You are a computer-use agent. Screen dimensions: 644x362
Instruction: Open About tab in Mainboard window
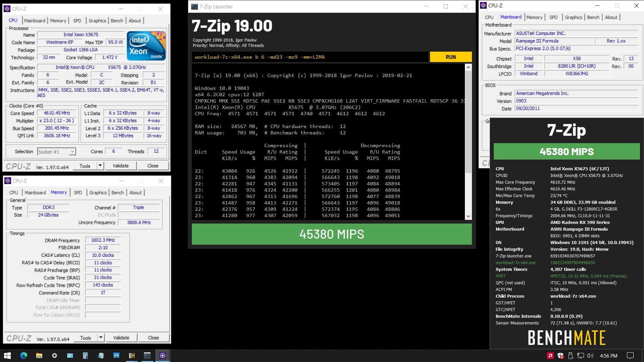611,17
